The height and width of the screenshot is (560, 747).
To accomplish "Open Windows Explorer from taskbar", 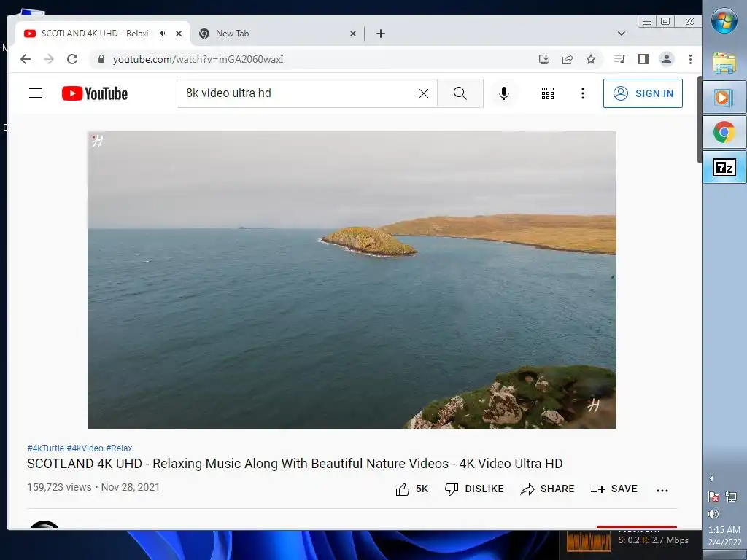I will (x=724, y=63).
